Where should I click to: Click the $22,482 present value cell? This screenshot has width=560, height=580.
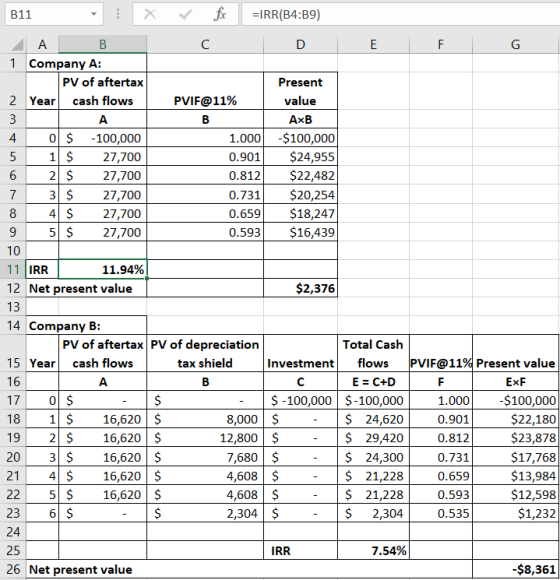tap(300, 175)
